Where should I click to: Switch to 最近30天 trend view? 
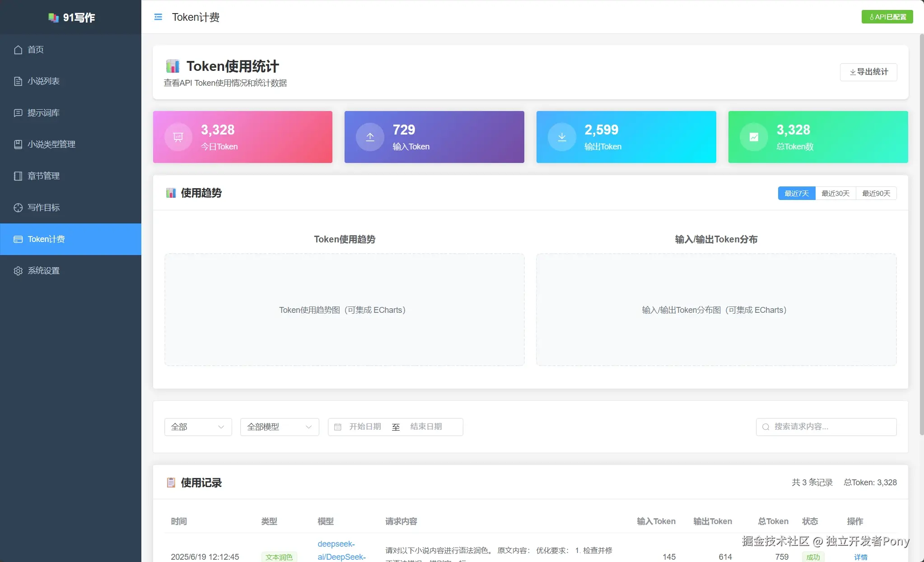tap(835, 193)
